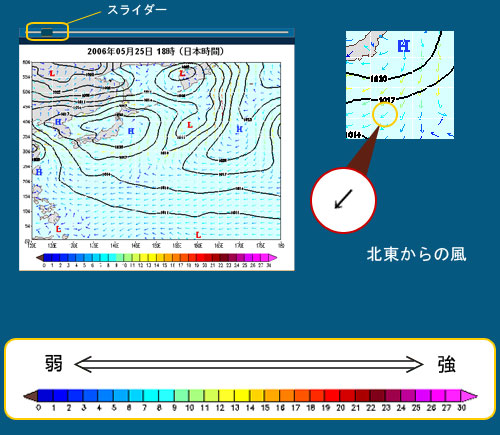Click the blue H symbol over Japan

[131, 131]
